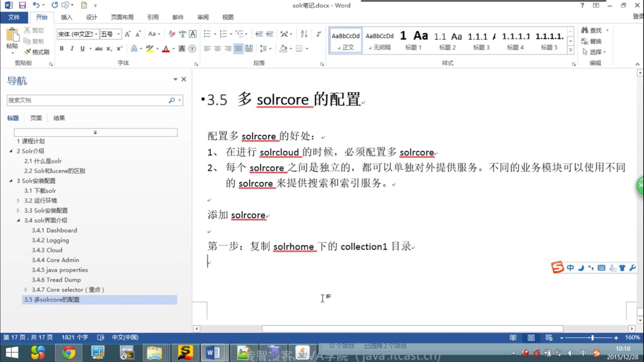Open the font size dropdown
The height and width of the screenshot is (362, 644).
tap(118, 34)
